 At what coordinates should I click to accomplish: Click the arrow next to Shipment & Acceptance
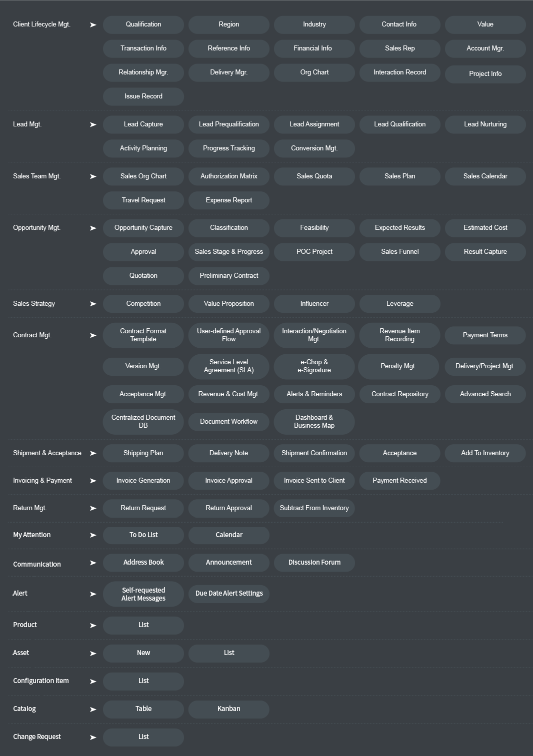coord(93,453)
